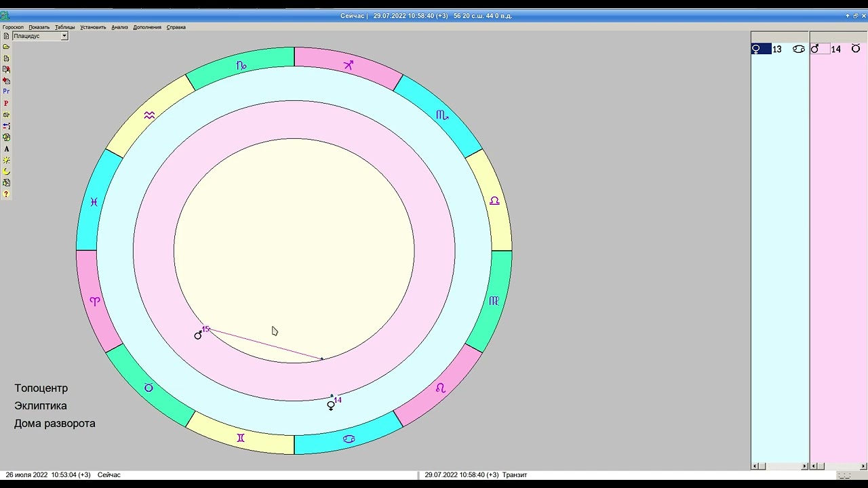
Task: Open the Гороскоп menu
Action: [13, 27]
